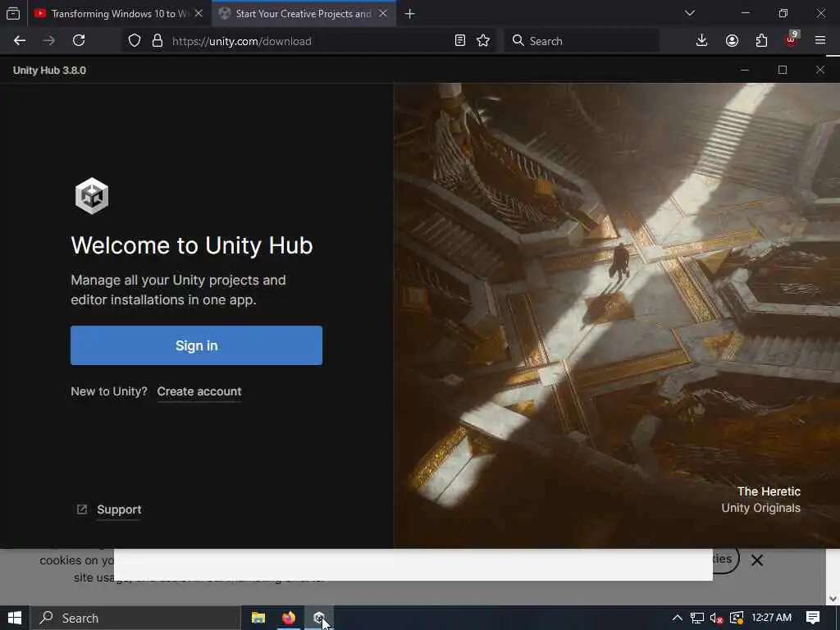Expand the list all tabs chevron
Viewport: 840px width, 630px height.
pos(689,13)
